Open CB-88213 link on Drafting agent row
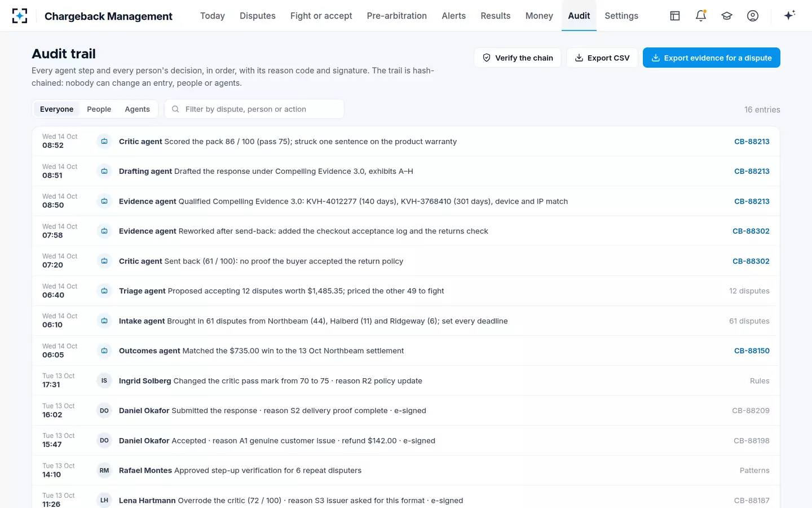The width and height of the screenshot is (812, 508). [752, 171]
